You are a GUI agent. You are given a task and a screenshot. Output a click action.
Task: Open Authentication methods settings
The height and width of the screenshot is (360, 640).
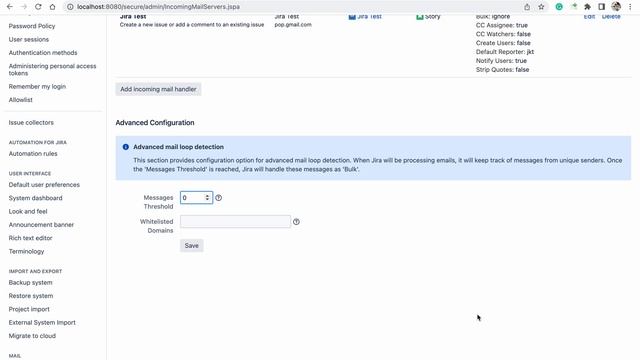[x=43, y=53]
